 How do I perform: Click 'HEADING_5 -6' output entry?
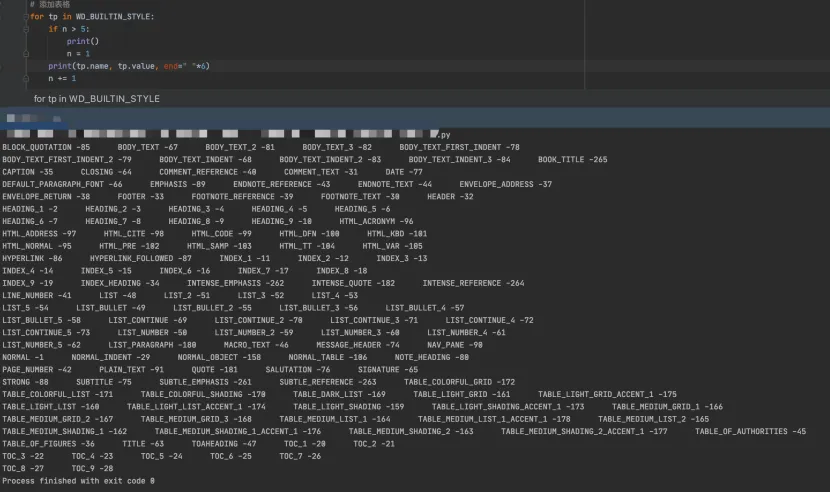pos(363,209)
